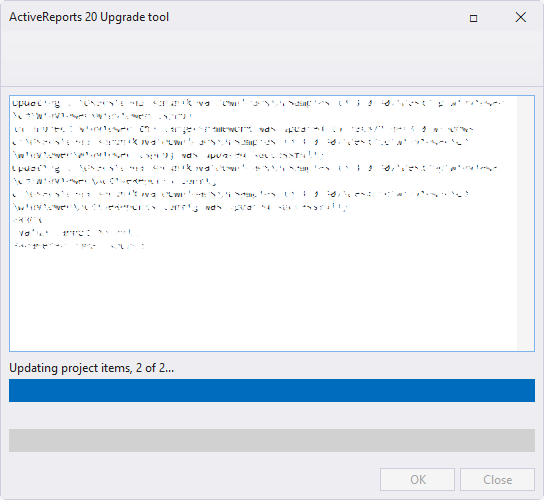Click the OK button

click(417, 480)
